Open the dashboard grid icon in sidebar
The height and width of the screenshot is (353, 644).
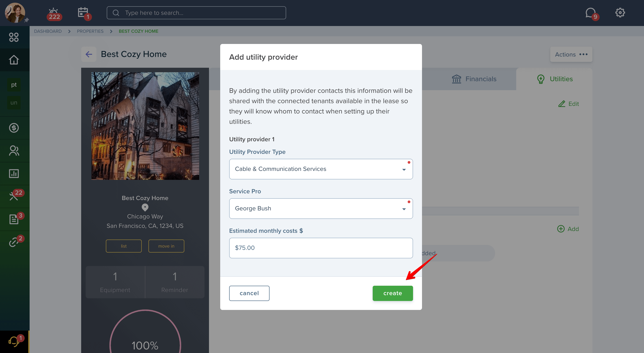(x=14, y=37)
